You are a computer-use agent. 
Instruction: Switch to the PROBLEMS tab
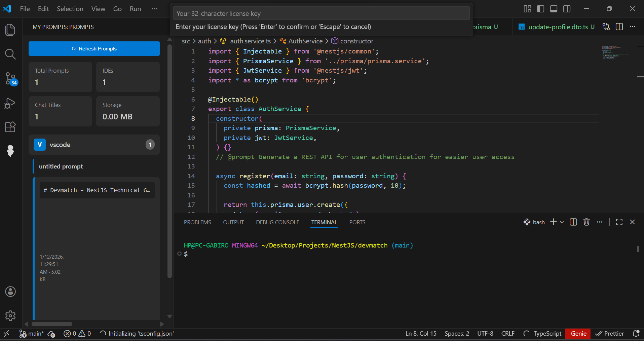pyautogui.click(x=197, y=222)
